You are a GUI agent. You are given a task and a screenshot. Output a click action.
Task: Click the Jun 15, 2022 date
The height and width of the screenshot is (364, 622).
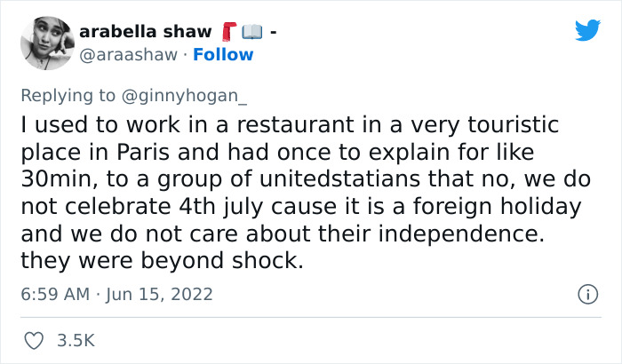click(159, 294)
